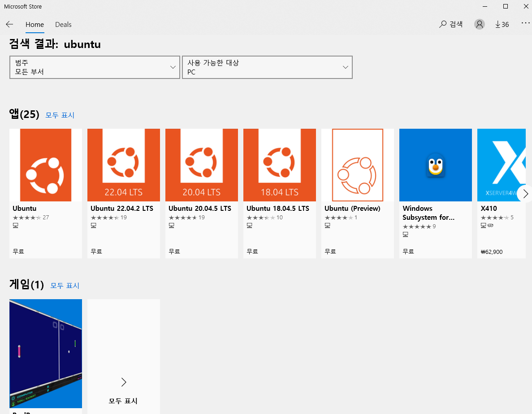Viewport: 532px width, 414px height.
Task: Open the Ubuntu (Preview) outlined logo tile
Action: pyautogui.click(x=358, y=165)
